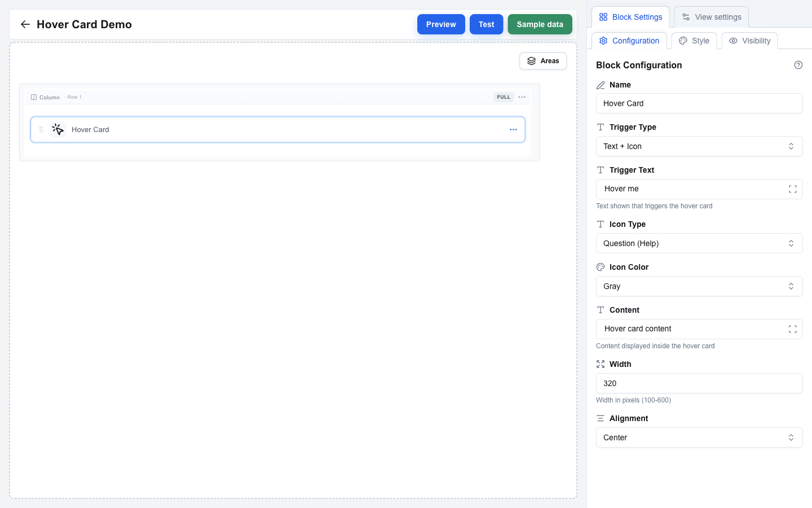Viewport: 812px width, 508px height.
Task: Click the expand icon beside Width label
Action: point(601,364)
